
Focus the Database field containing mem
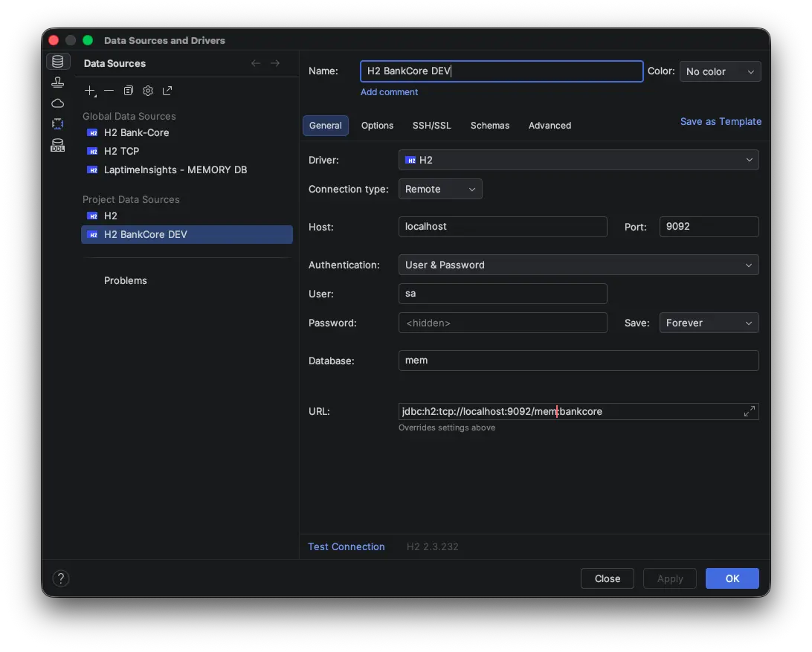579,361
